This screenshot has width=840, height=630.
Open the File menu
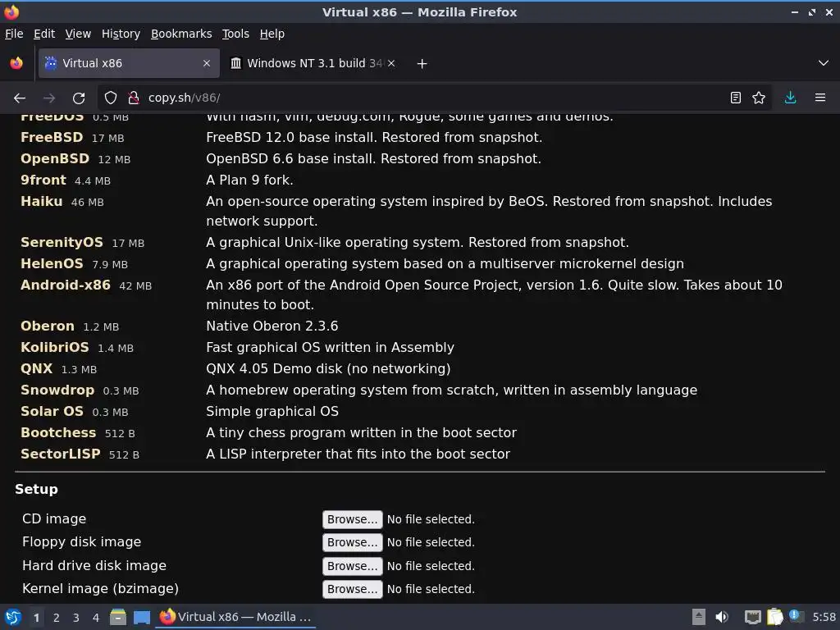click(14, 34)
